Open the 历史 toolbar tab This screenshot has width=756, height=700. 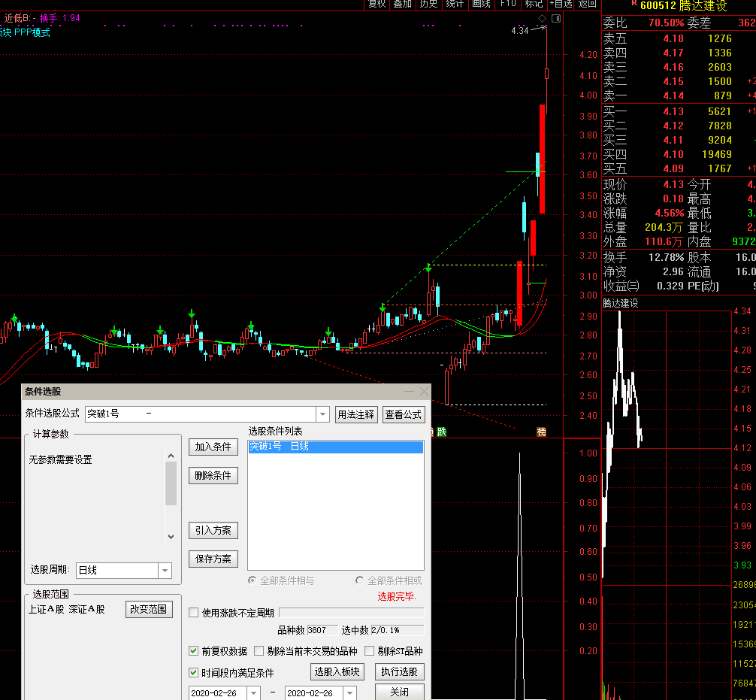click(x=428, y=4)
